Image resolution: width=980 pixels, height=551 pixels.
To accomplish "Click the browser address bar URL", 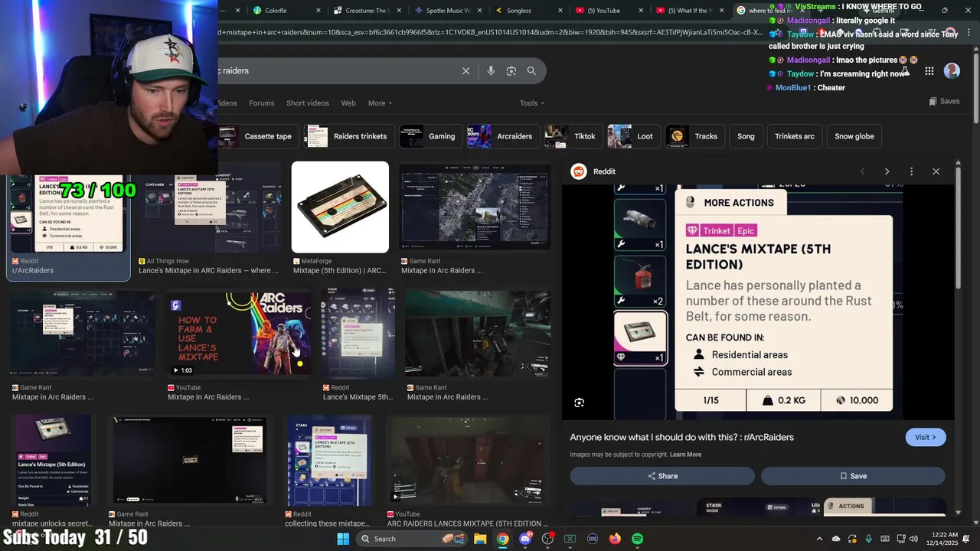I will tap(490, 32).
